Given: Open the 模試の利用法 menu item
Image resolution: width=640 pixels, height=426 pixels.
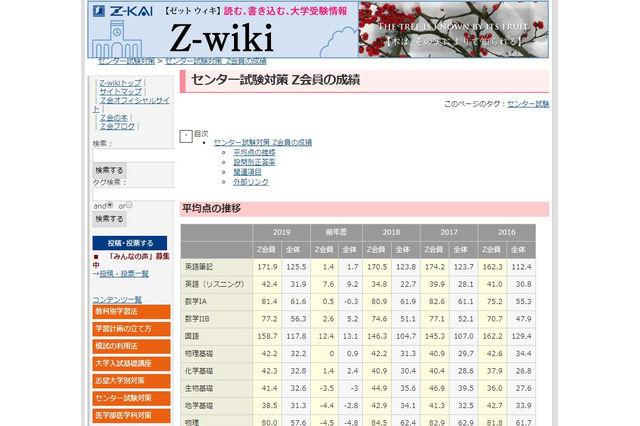Looking at the screenshot, I should (131, 346).
